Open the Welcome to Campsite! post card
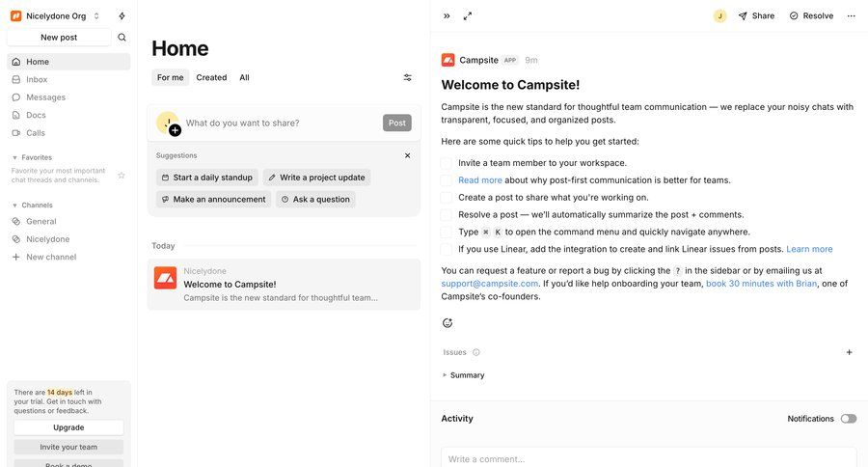Viewport: 868px width, 467px height. (x=284, y=285)
